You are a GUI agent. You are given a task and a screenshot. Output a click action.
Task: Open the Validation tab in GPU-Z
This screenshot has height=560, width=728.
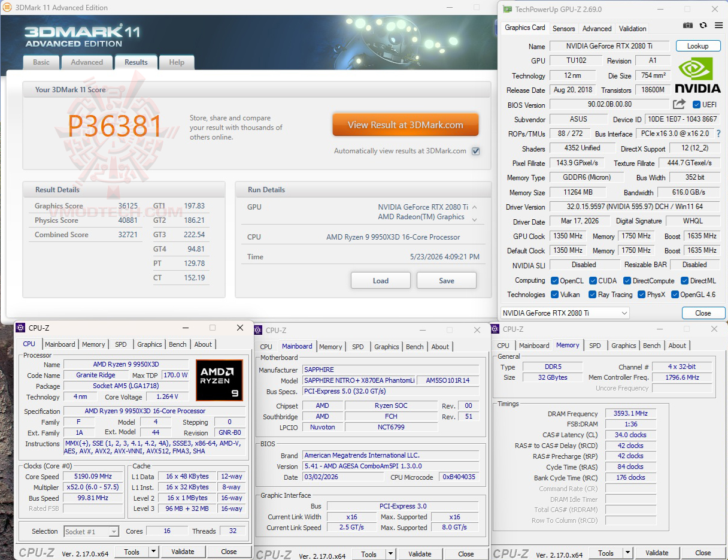[x=632, y=29]
